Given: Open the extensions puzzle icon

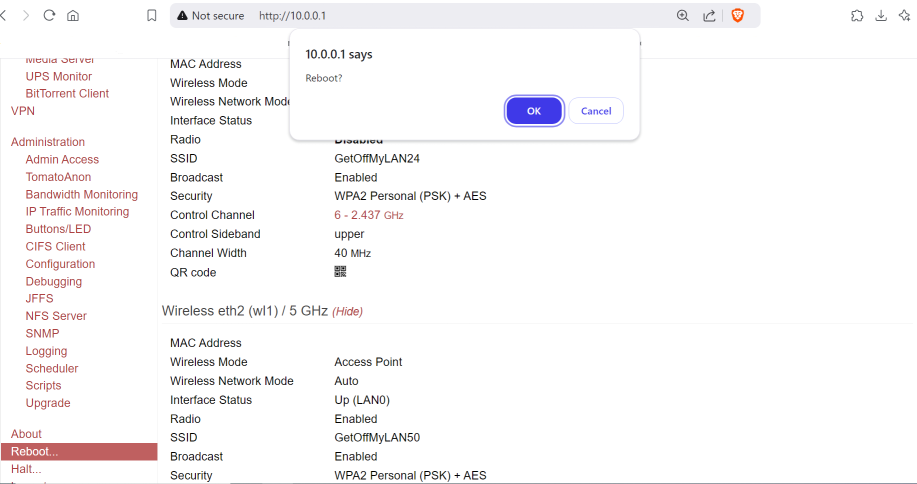Looking at the screenshot, I should [857, 16].
